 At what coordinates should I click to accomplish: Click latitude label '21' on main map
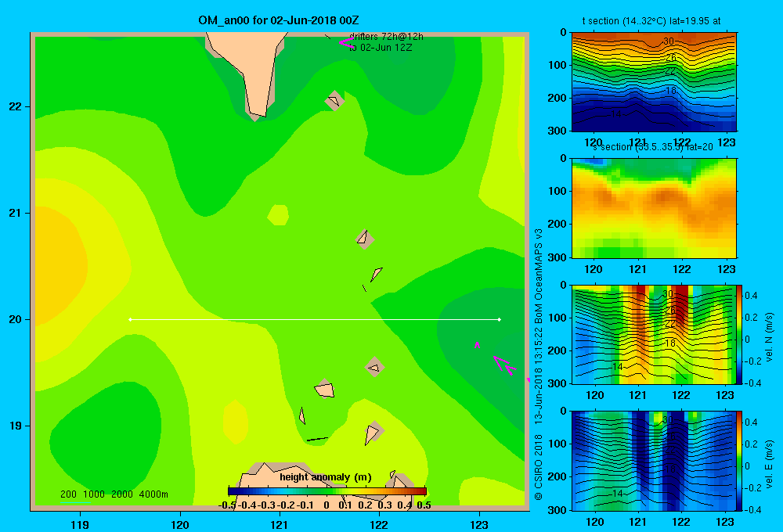click(x=16, y=213)
